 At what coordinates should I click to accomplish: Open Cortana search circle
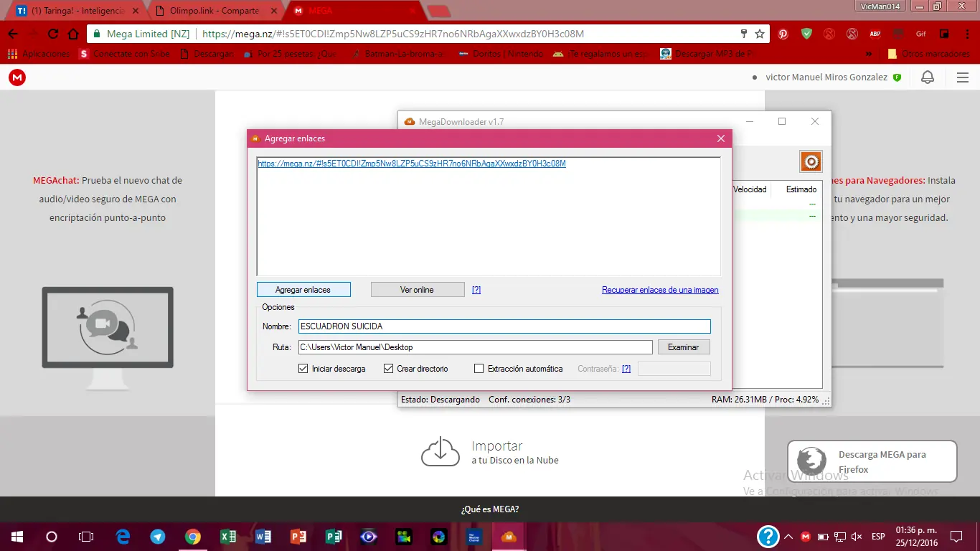pyautogui.click(x=52, y=536)
